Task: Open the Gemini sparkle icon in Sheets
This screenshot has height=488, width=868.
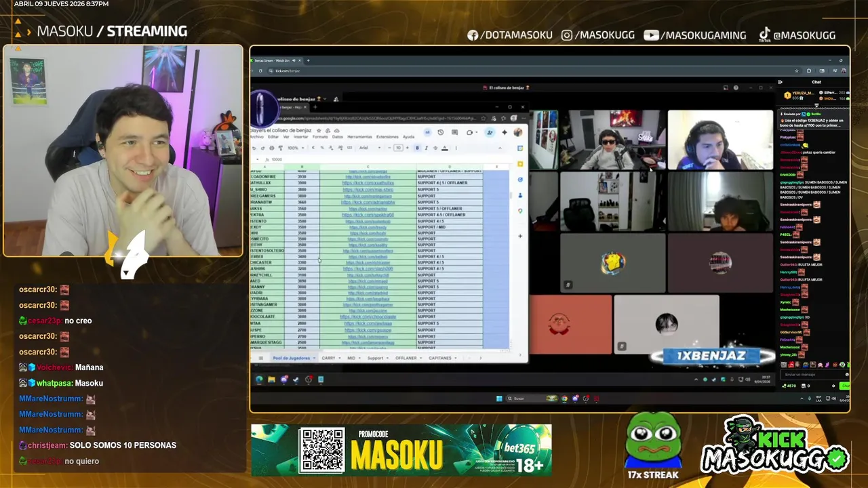Action: [x=505, y=132]
